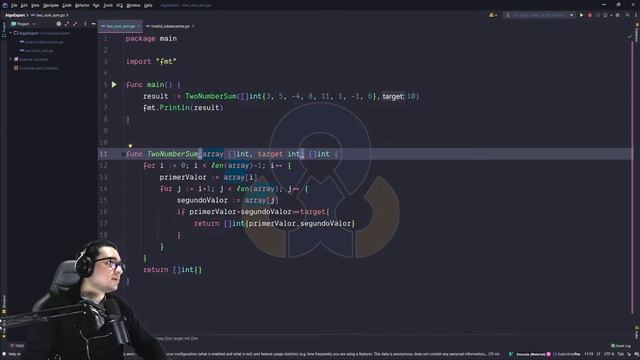
Task: Click the user account icon in toolbar
Action: pos(493,15)
